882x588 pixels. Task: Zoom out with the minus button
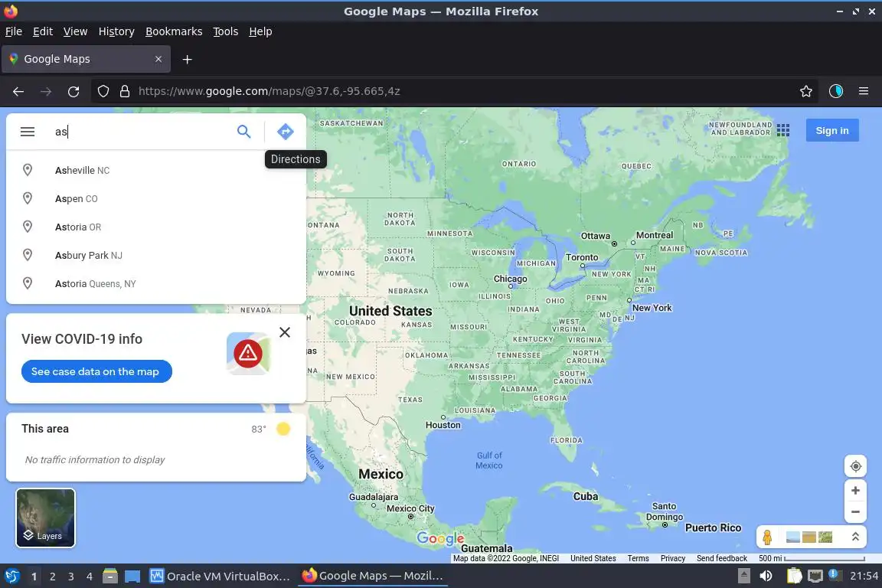click(x=855, y=512)
